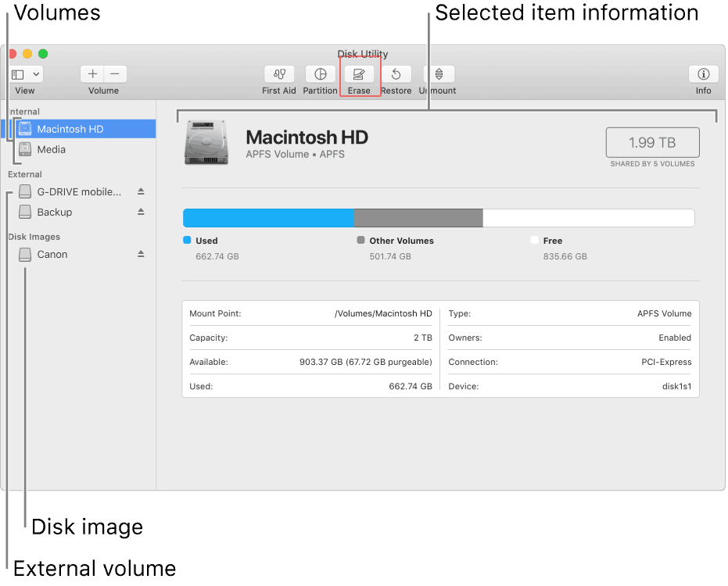Image resolution: width=728 pixels, height=586 pixels.
Task: Click the APFS Volume • APFS subtitle
Action: point(296,155)
